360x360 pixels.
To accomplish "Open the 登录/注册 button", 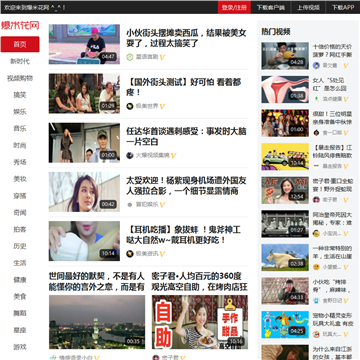I will 234,7.
